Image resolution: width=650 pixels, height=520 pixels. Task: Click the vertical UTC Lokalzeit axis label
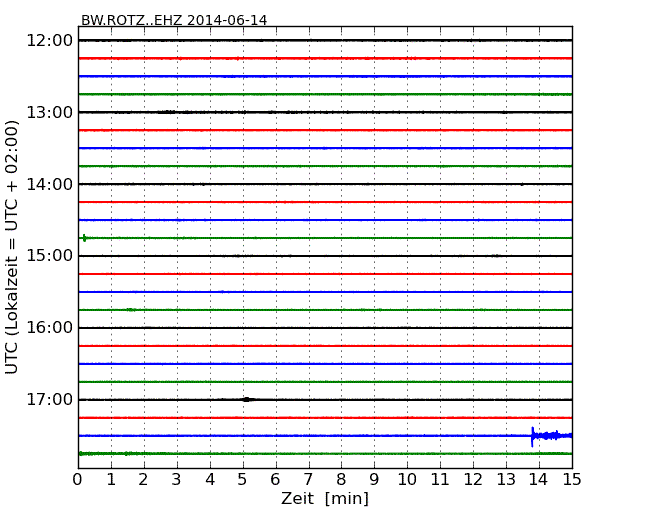pos(12,247)
